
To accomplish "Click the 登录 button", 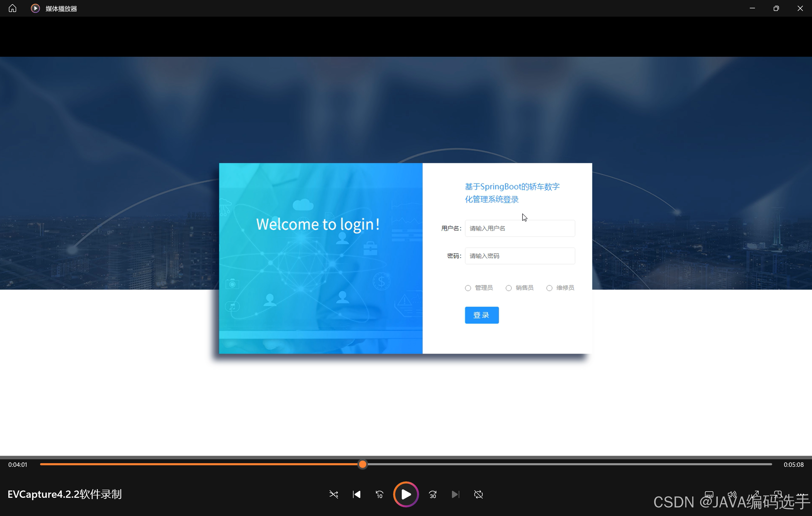I will (482, 315).
